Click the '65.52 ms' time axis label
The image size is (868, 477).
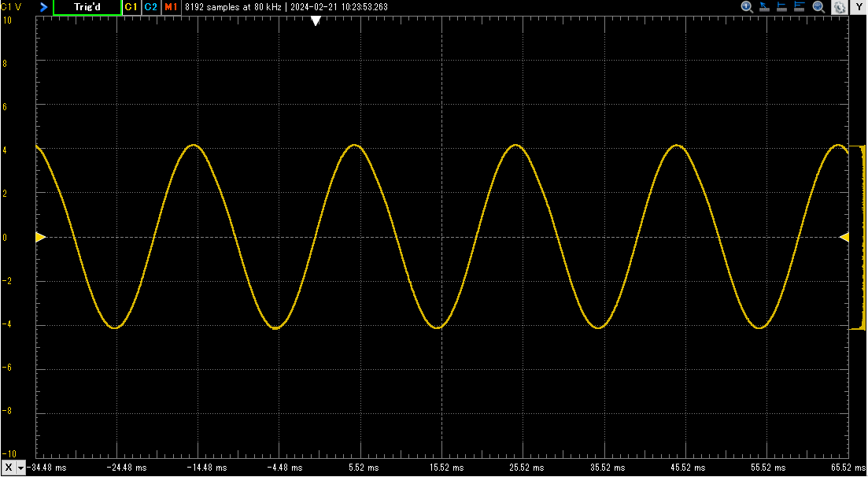pyautogui.click(x=848, y=468)
